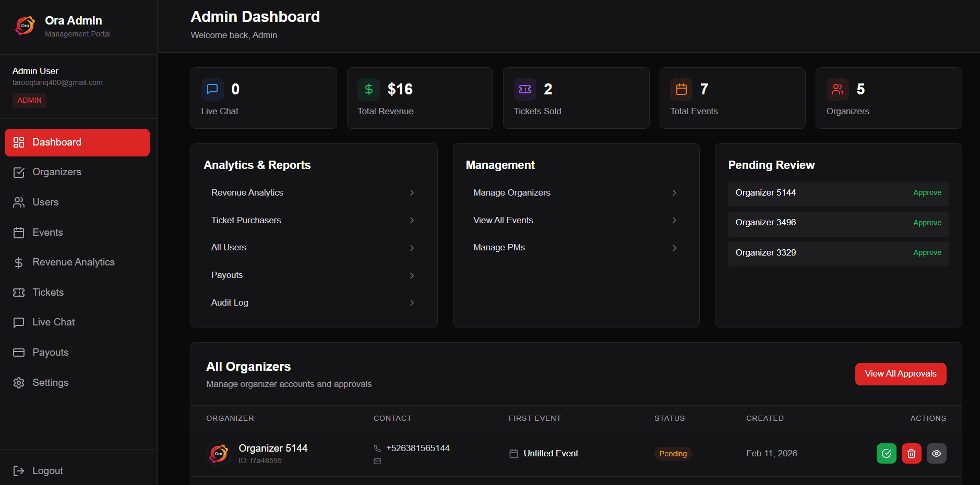Click the View All Approvals button
980x485 pixels.
click(x=900, y=374)
